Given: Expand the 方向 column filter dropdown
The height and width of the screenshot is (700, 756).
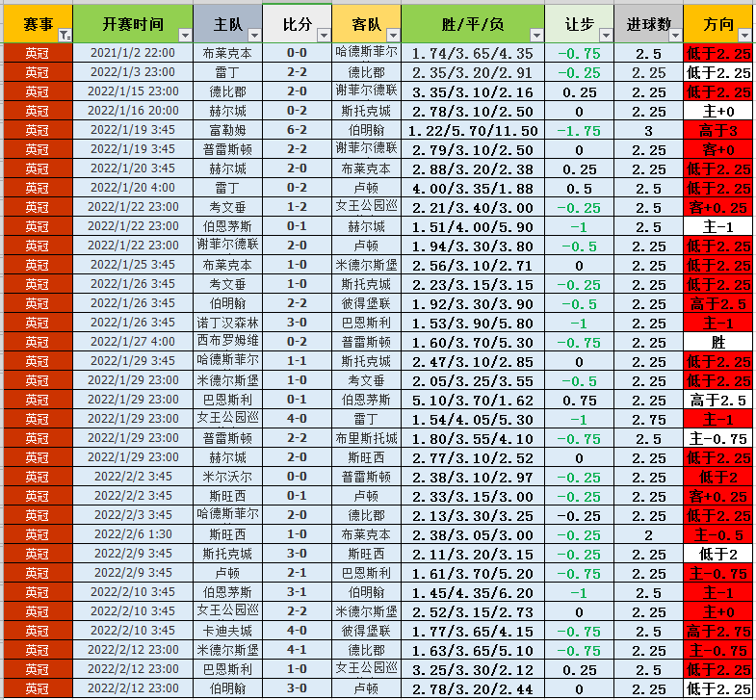Looking at the screenshot, I should click(x=745, y=36).
